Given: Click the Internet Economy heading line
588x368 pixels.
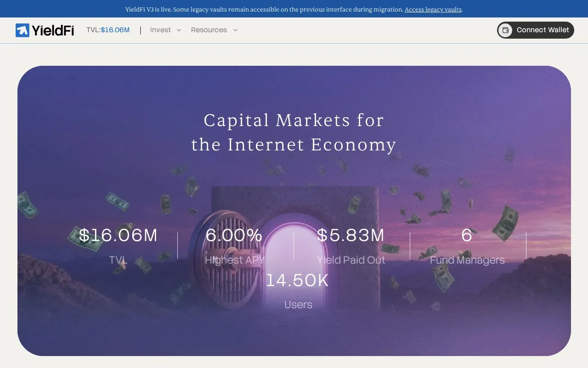Looking at the screenshot, I should [x=294, y=144].
